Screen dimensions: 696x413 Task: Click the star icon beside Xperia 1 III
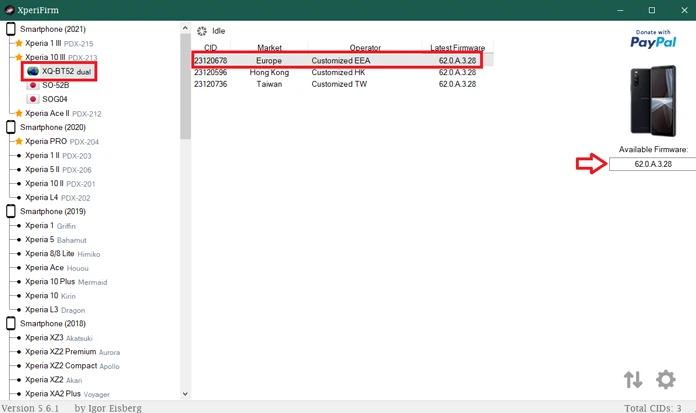19,44
